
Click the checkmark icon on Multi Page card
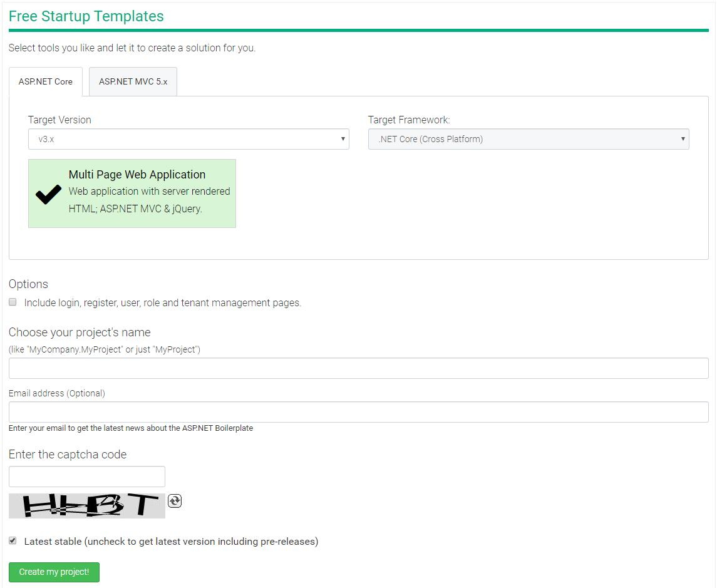(48, 194)
